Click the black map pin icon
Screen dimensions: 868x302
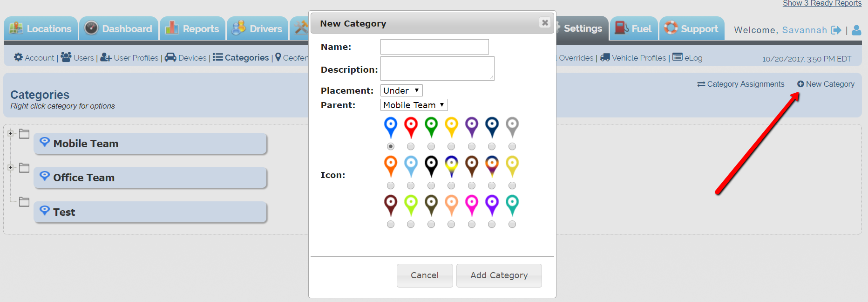[x=431, y=166]
